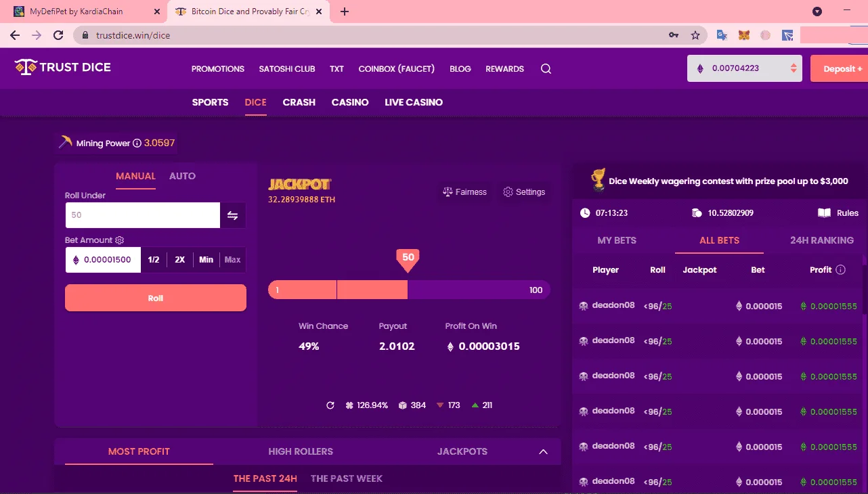Reload the page in Chrome
Screen dimensions: 868x494
[x=58, y=35]
